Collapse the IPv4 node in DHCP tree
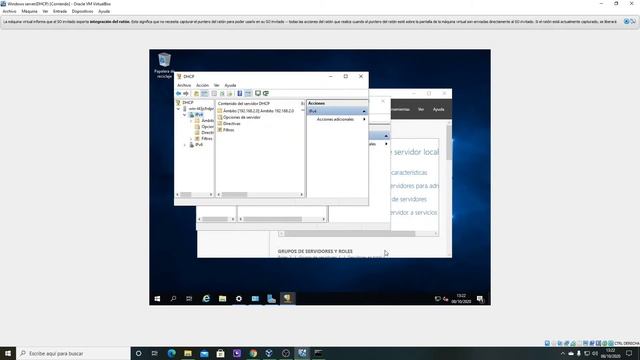This screenshot has width=640, height=360. pos(185,115)
